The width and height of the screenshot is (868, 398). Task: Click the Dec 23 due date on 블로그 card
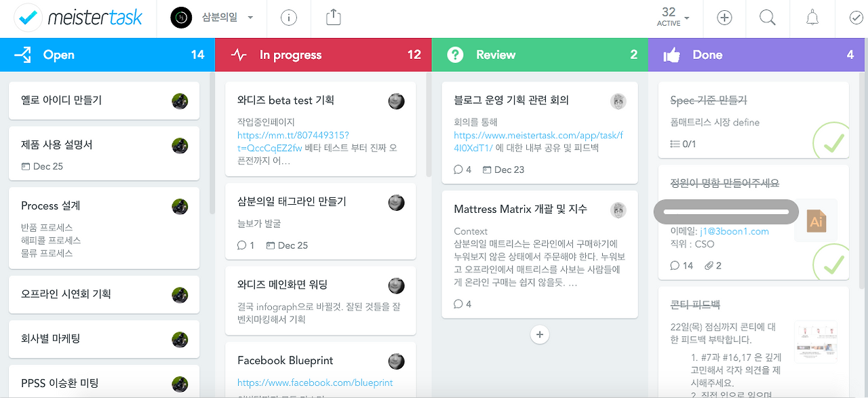[x=503, y=170]
